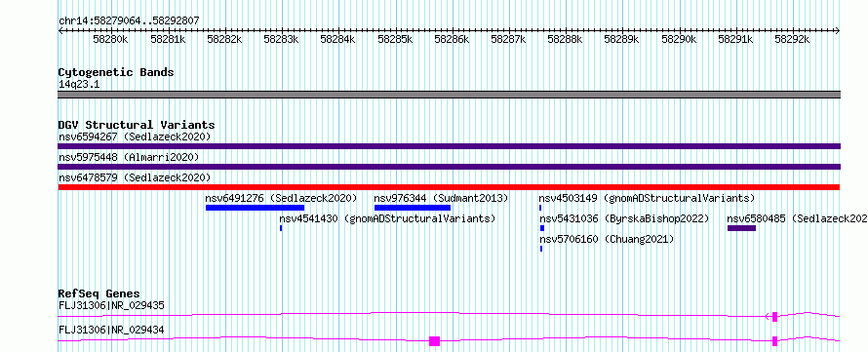Select the blue nsv6491276 variant bar
868x352 pixels.
(255, 208)
